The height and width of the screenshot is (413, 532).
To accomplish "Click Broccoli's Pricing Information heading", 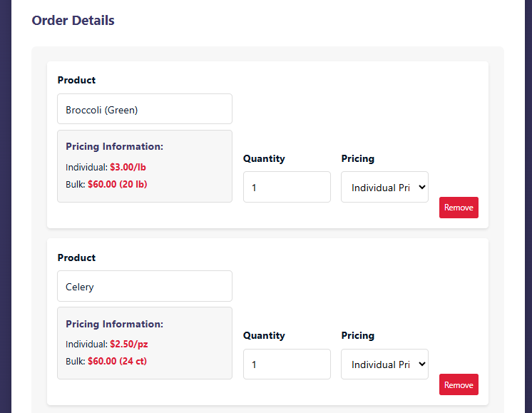I will [115, 146].
